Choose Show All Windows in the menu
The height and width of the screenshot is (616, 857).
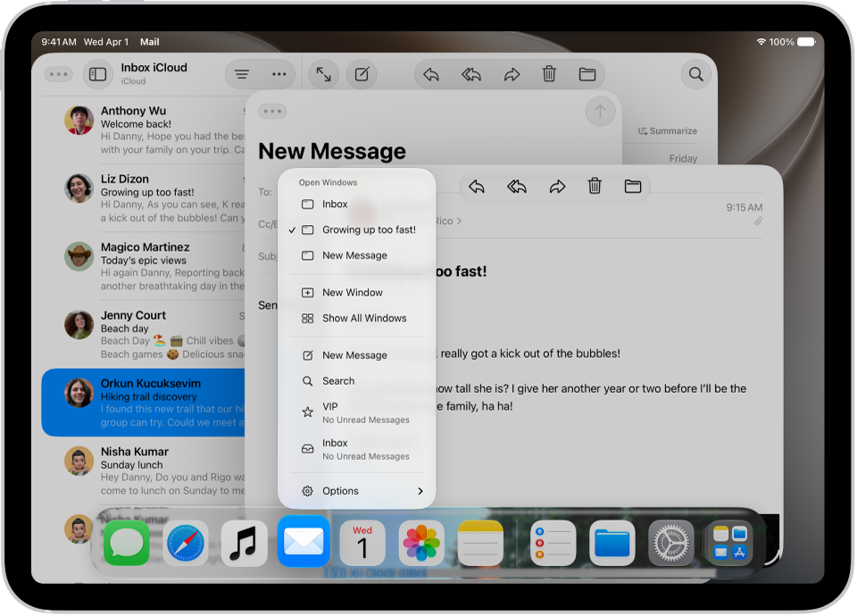click(x=357, y=318)
